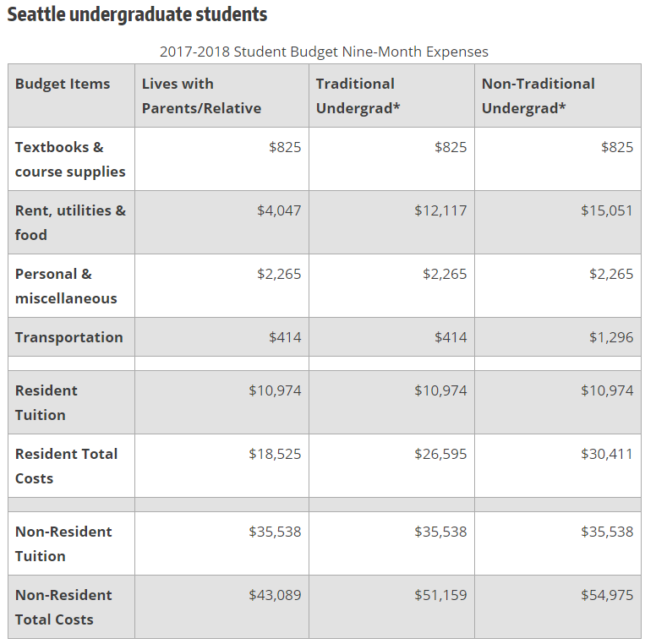Viewport: 645px width, 644px height.
Task: Select the "Textbooks & course supplies" row label
Action: tap(70, 159)
